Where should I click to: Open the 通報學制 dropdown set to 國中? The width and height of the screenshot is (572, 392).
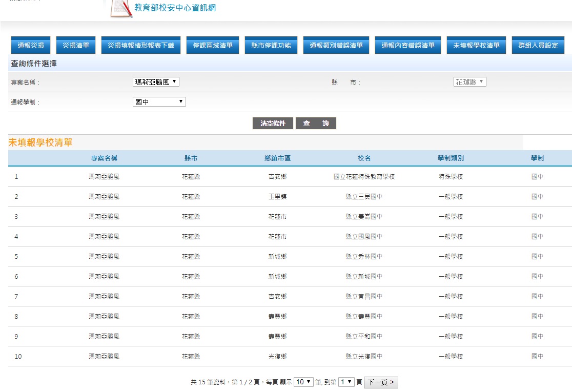pos(159,102)
